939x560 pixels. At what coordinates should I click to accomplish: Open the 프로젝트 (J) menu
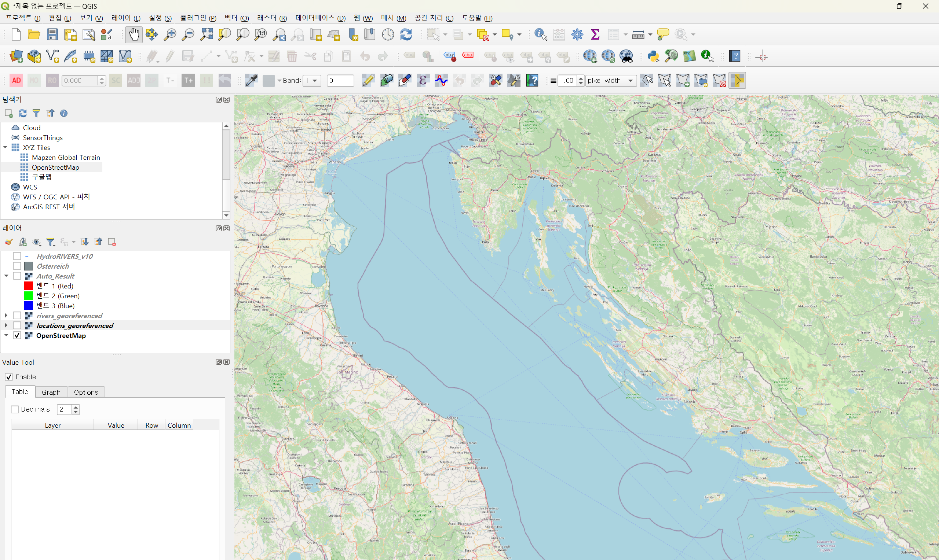(23, 18)
